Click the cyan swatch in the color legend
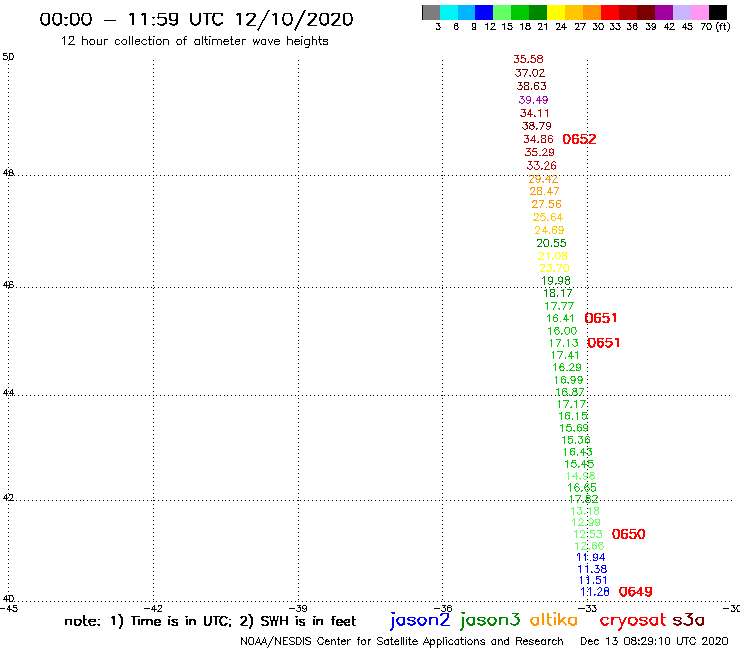This screenshot has height=650, width=740. pos(449,12)
